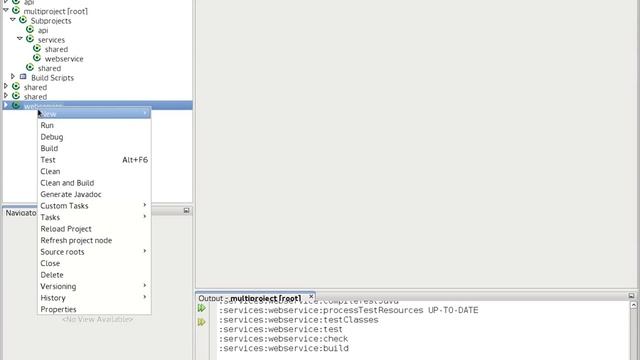Screen dimensions: 640x360
Task: Minimize the Navigator panel
Action: tap(187, 211)
